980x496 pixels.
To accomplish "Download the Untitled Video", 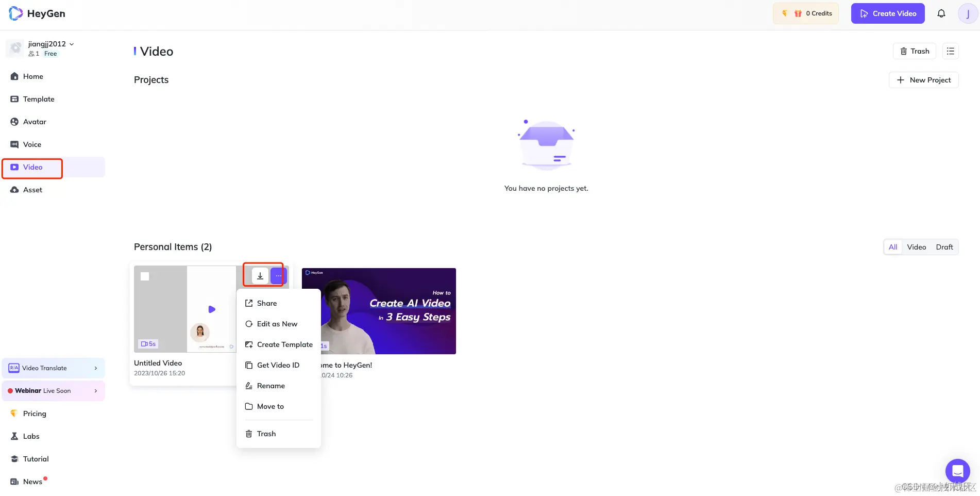I will [x=260, y=276].
